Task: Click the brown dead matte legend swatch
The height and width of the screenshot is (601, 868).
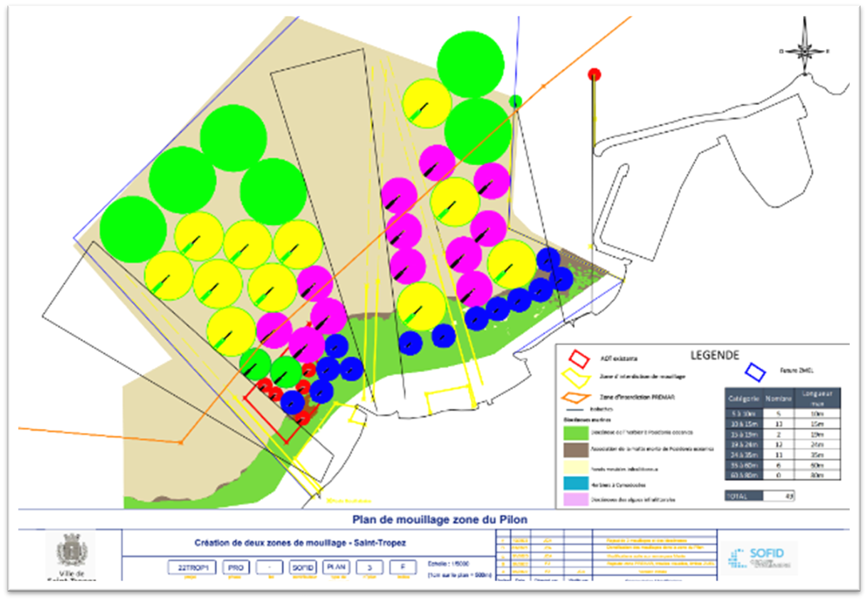Action: 576,449
